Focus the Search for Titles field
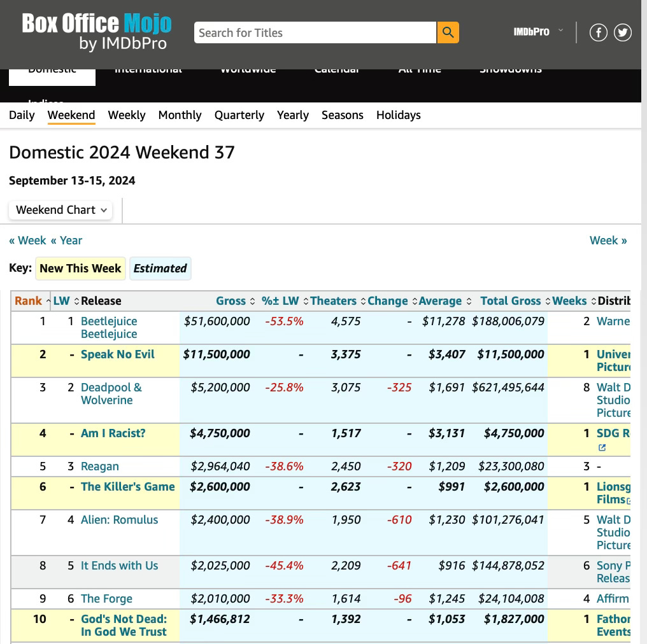 pyautogui.click(x=315, y=32)
